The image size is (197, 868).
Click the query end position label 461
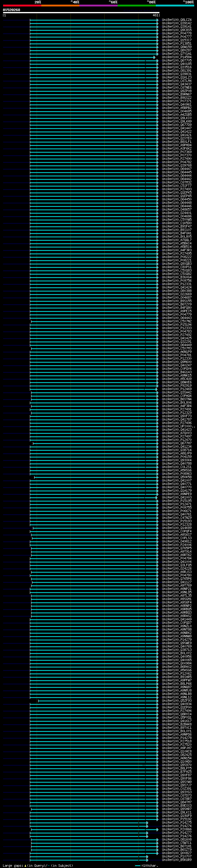[155, 15]
